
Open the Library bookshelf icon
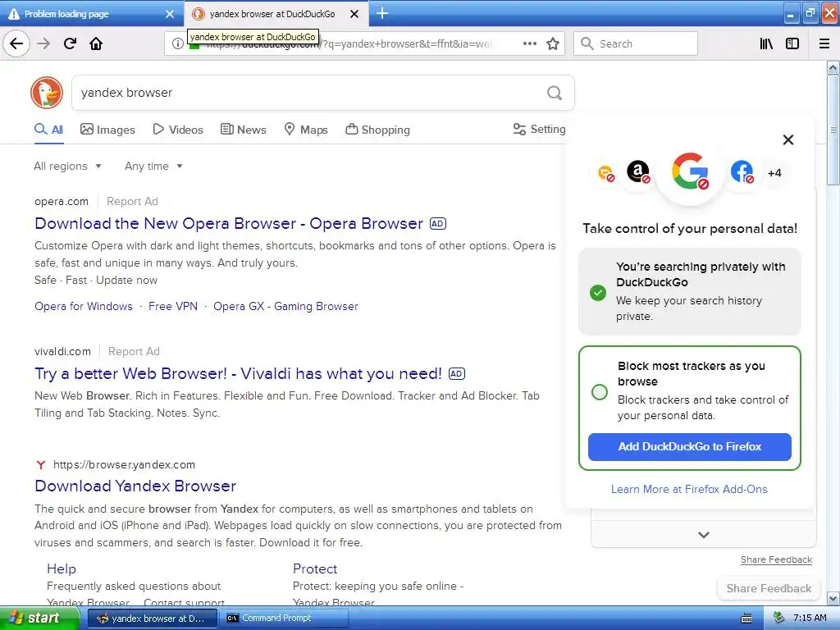pyautogui.click(x=766, y=44)
